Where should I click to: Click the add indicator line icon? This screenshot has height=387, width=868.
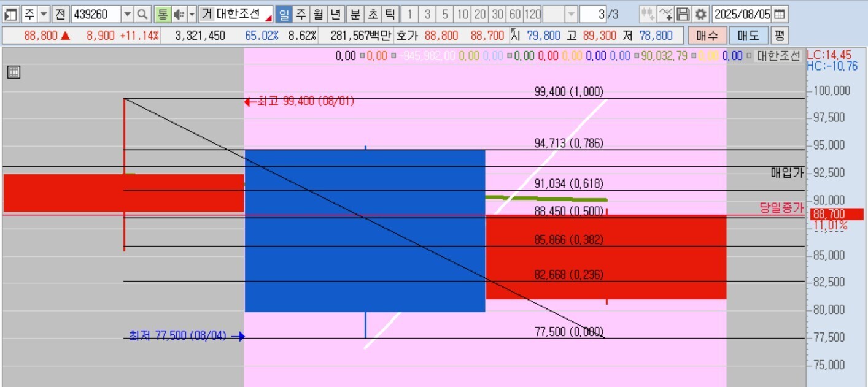(x=665, y=14)
